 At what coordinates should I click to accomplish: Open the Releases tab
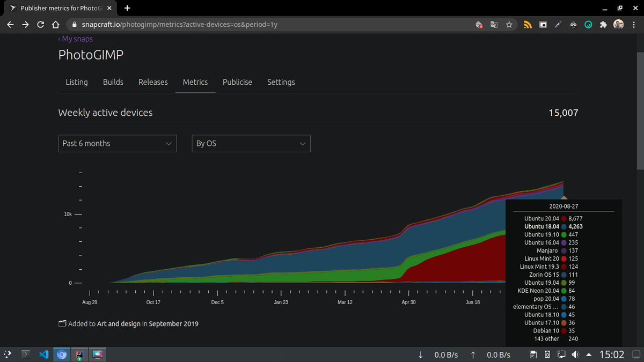[153, 82]
